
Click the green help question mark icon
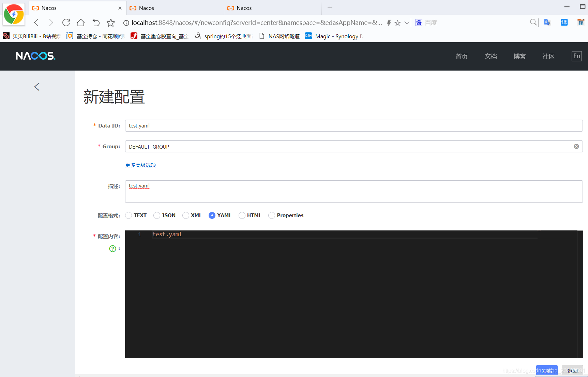coord(112,249)
